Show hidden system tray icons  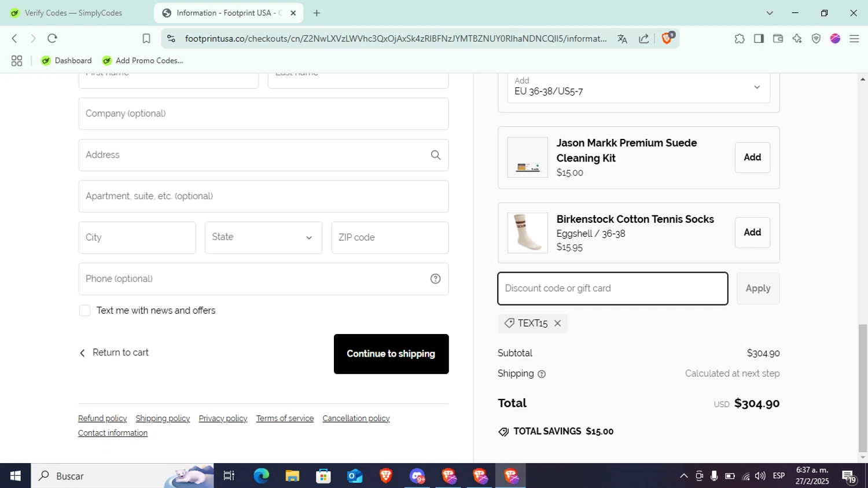(x=684, y=476)
